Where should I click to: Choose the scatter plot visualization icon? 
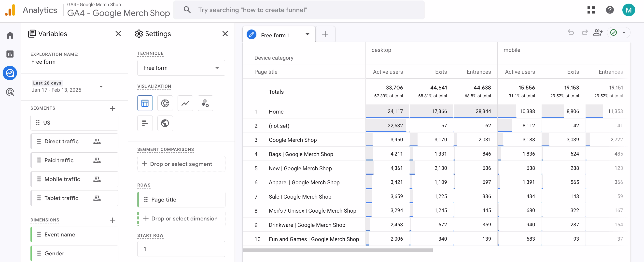[x=205, y=103]
